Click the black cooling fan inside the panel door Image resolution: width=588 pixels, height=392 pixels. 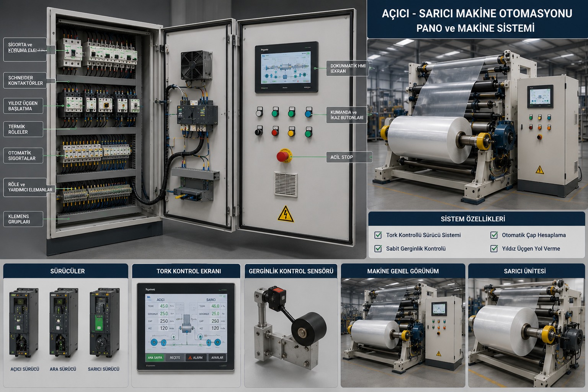pos(196,65)
